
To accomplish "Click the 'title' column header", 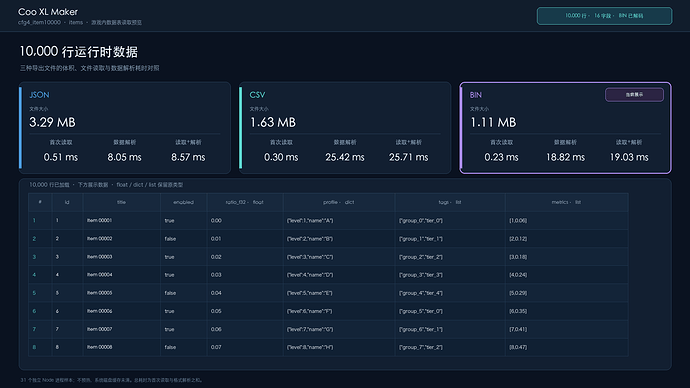I will tap(121, 202).
